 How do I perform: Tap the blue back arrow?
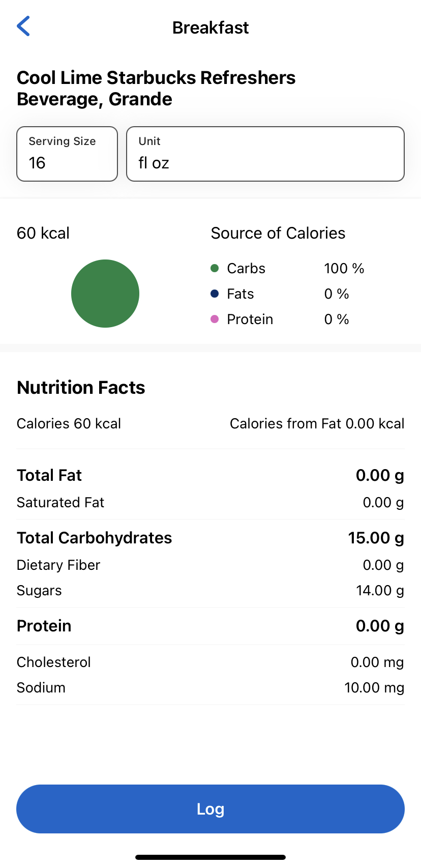23,26
